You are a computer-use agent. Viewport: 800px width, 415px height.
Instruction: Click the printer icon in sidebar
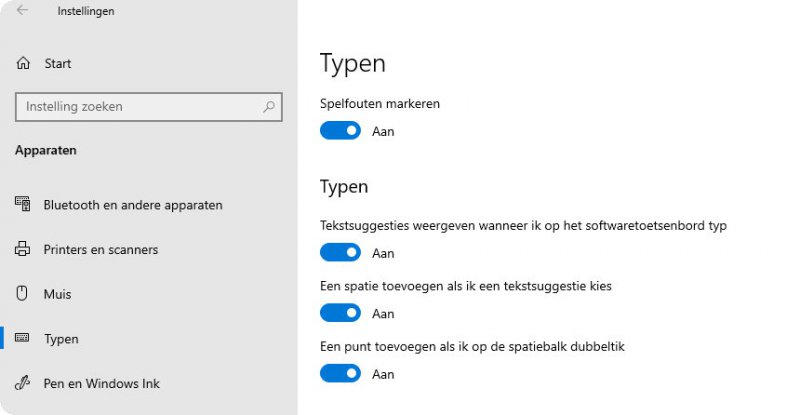click(23, 249)
